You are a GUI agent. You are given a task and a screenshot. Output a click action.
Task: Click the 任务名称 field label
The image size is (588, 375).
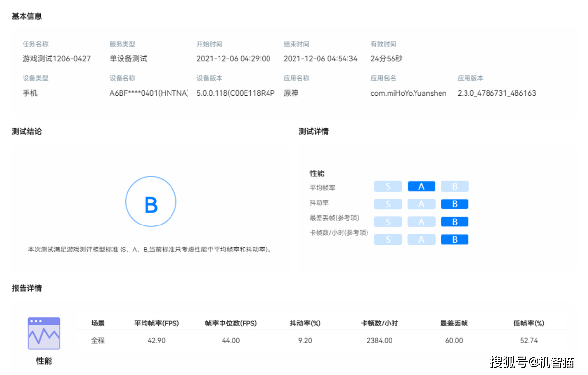[35, 44]
